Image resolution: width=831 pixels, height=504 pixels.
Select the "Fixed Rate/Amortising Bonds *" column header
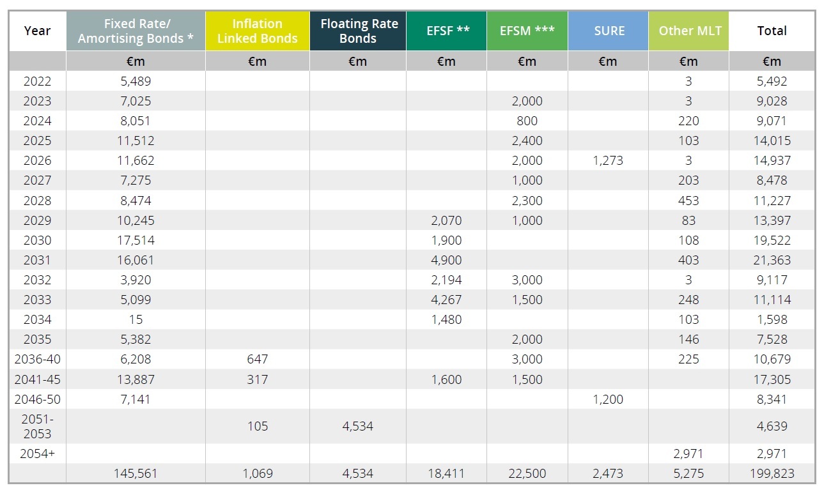pos(136,31)
